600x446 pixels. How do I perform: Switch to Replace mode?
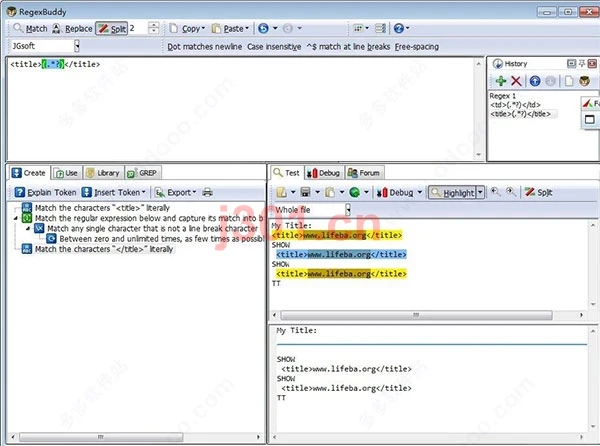pos(72,28)
